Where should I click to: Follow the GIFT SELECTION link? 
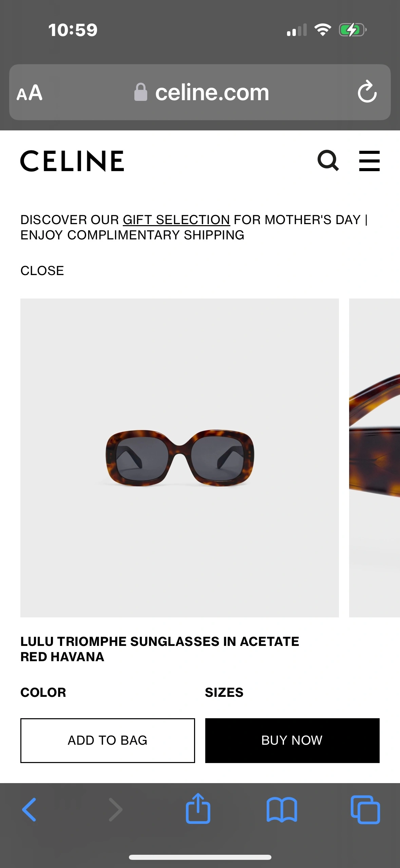click(176, 220)
